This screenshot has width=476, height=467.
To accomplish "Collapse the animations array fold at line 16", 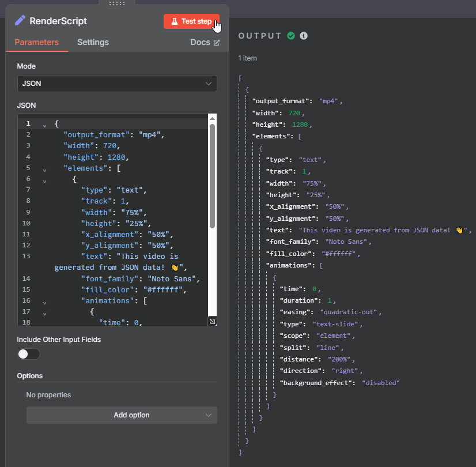I will (x=44, y=302).
